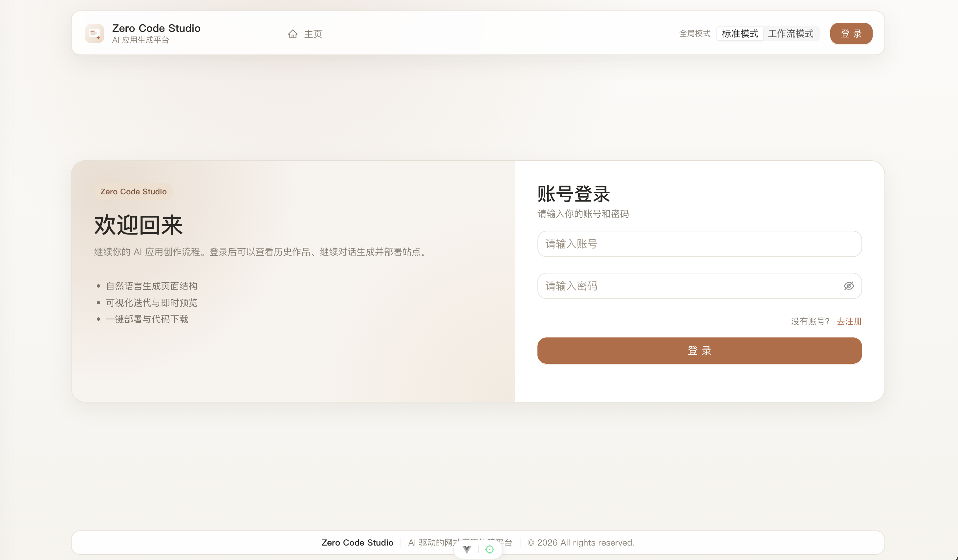
Task: Open the 去注册 registration link
Action: pos(849,321)
